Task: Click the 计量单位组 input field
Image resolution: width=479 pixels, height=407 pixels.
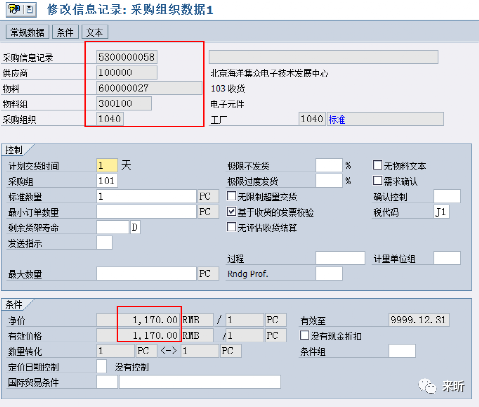Action: 447,258
